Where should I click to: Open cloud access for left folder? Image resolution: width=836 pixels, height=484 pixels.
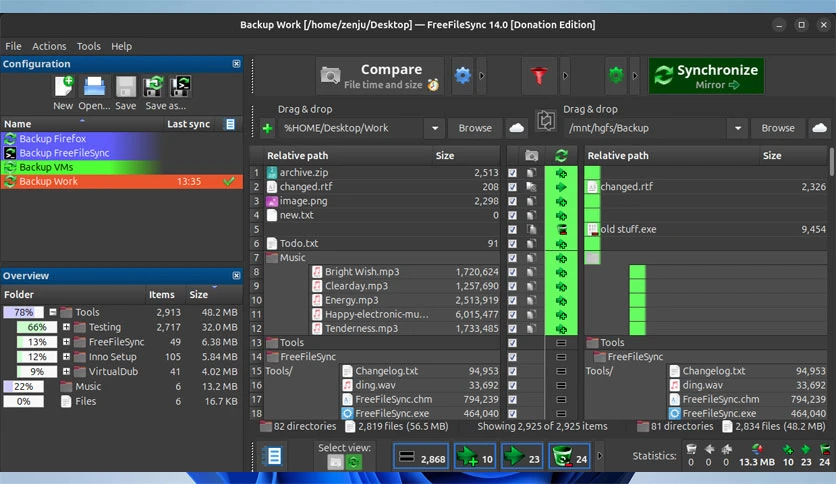tap(517, 128)
